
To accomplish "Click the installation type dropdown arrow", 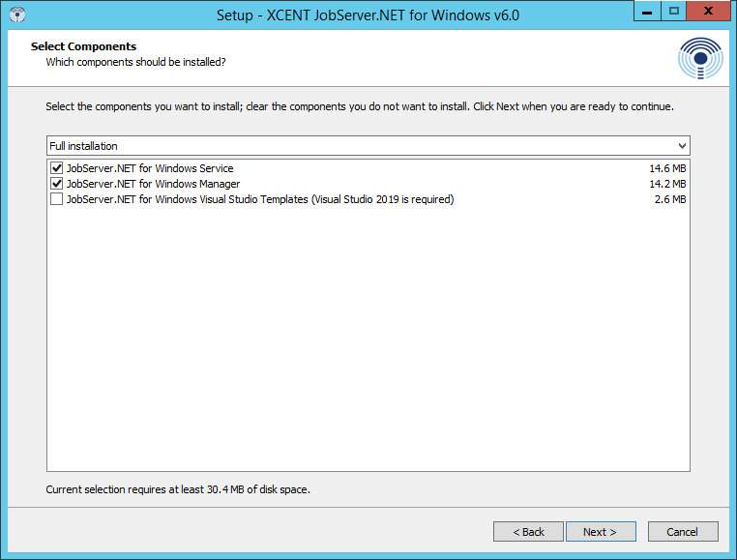I will pos(682,146).
